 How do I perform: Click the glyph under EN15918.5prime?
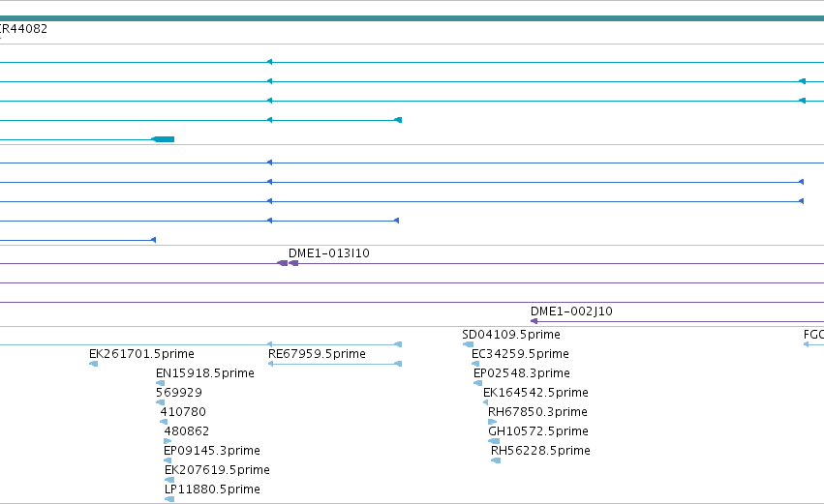click(161, 383)
